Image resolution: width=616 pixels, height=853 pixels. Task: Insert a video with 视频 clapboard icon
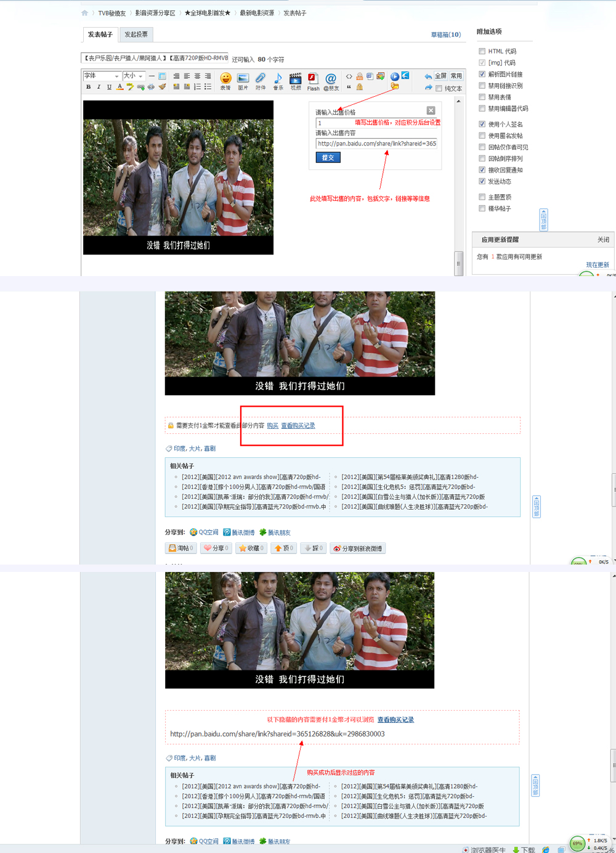tap(296, 81)
